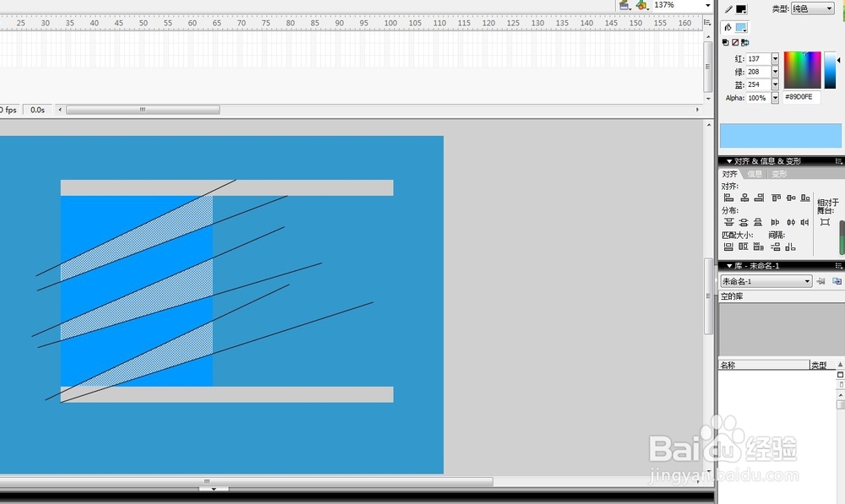The width and height of the screenshot is (845, 504).
Task: Align objects to left edge
Action: tap(728, 198)
